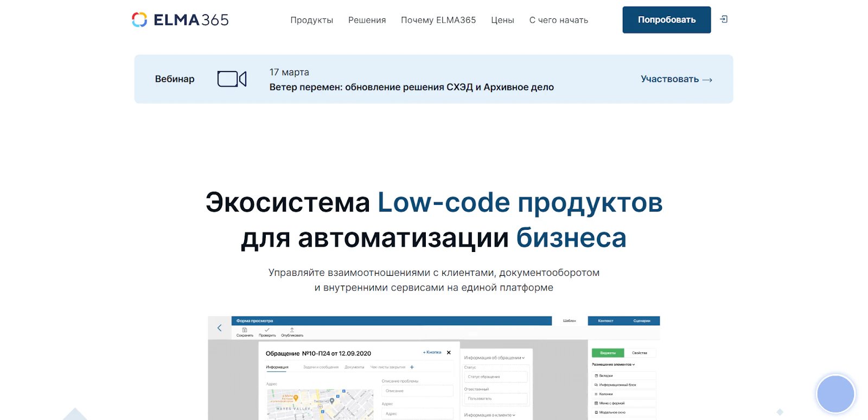Open the round chat widget button
This screenshot has width=868, height=420.
835,394
